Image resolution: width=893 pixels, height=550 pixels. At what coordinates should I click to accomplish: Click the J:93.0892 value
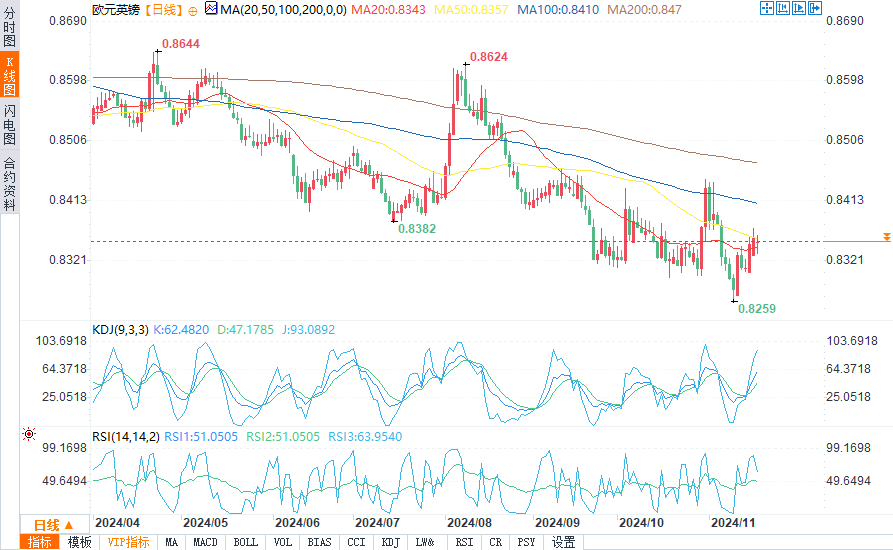pos(308,330)
